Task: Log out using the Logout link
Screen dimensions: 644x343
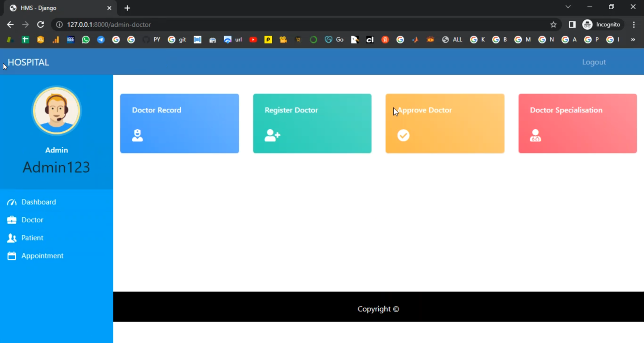Action: pyautogui.click(x=594, y=62)
